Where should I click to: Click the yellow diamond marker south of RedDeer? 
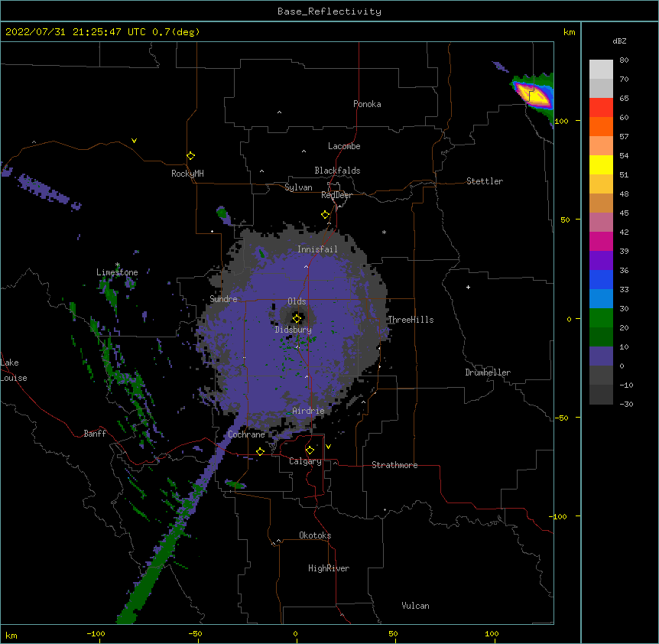coord(326,215)
